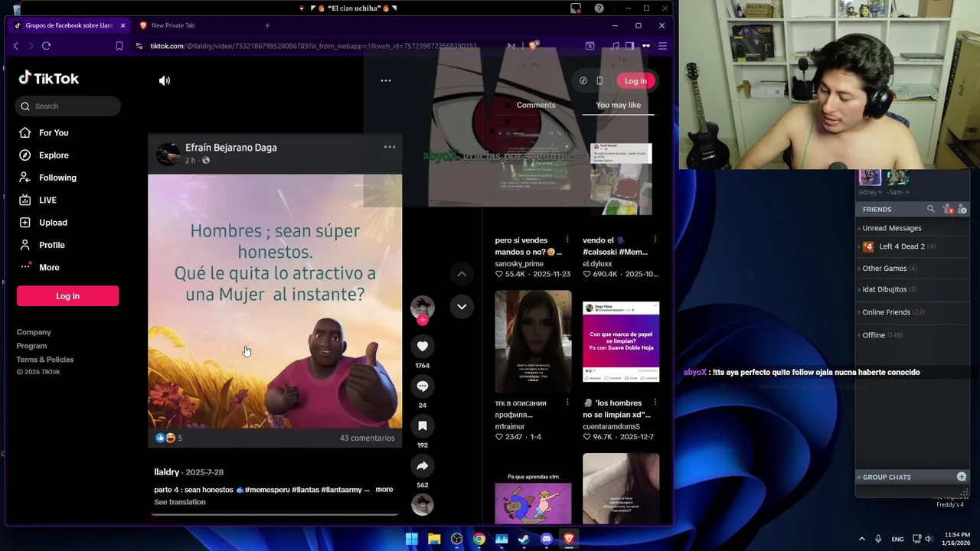Create a new Steam group chat
Screen dimensions: 980x551
(x=962, y=477)
